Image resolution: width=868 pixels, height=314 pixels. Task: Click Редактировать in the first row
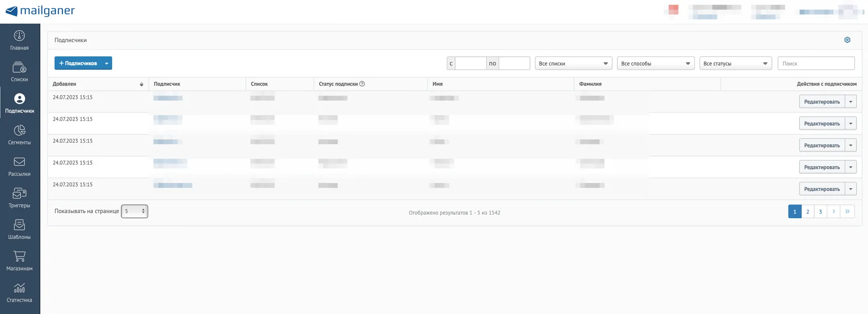point(822,102)
